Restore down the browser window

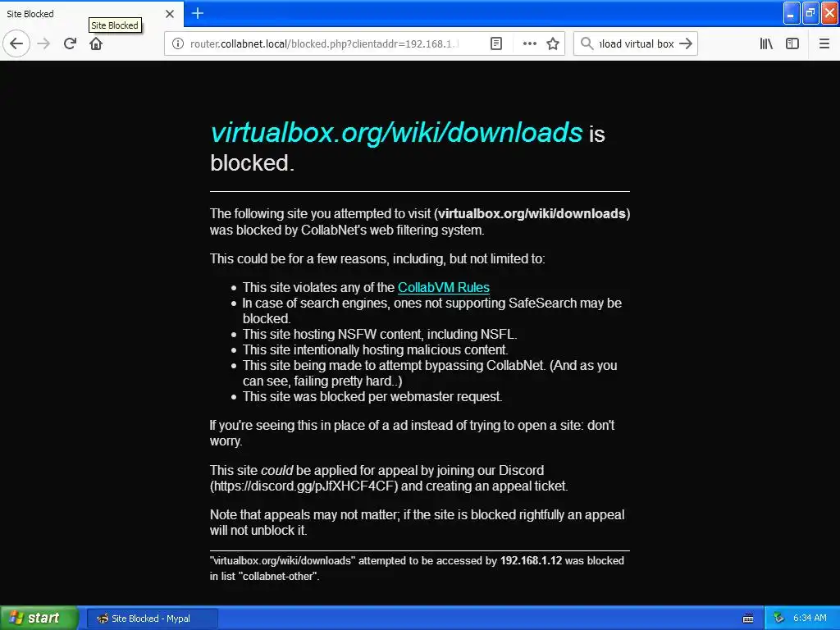tap(810, 13)
